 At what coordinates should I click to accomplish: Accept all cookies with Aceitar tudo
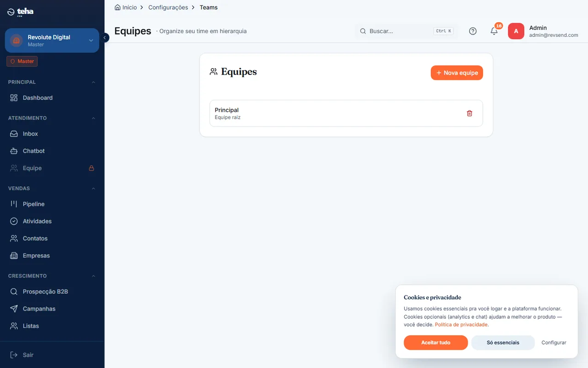(x=436, y=343)
